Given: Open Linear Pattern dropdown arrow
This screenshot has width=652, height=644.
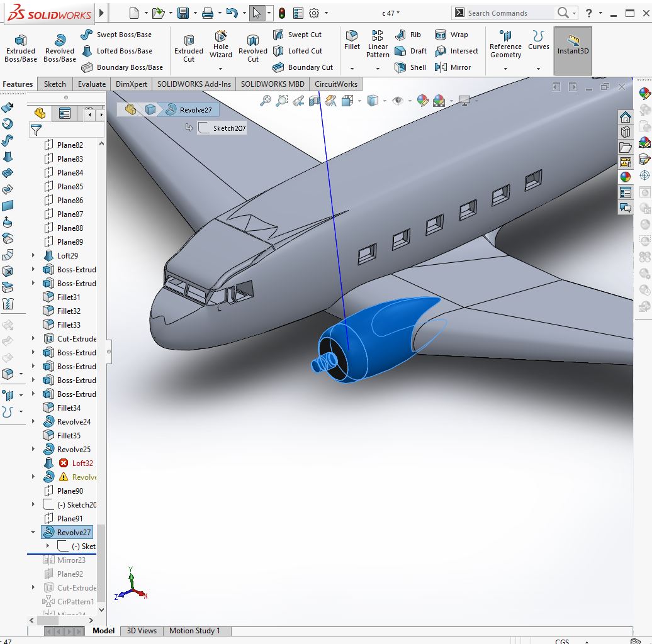Looking at the screenshot, I should (x=378, y=69).
